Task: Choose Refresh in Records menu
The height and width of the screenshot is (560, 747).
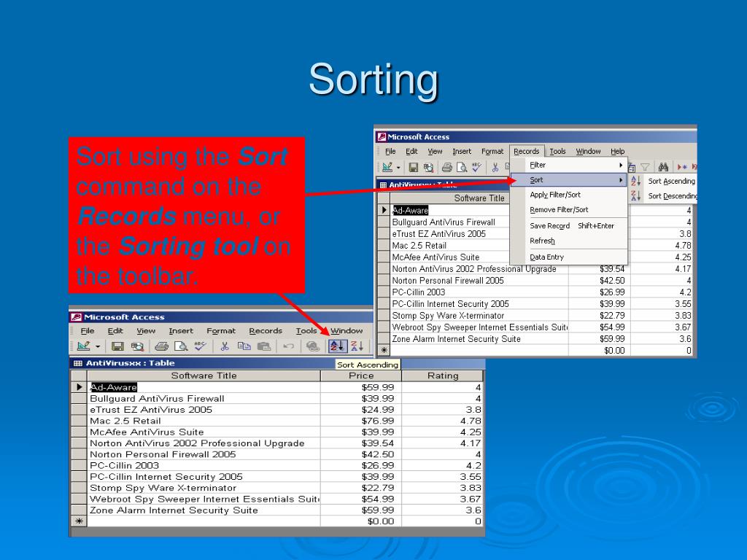Action: (569, 241)
